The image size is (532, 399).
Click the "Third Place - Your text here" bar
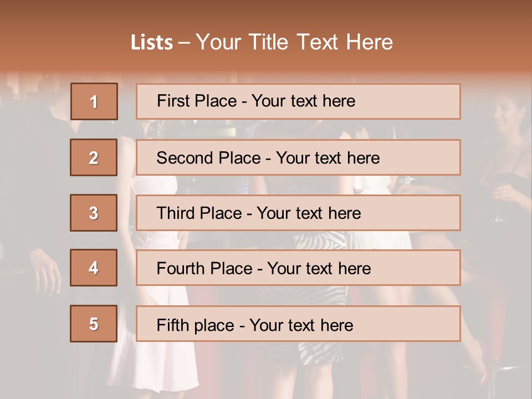coord(298,213)
